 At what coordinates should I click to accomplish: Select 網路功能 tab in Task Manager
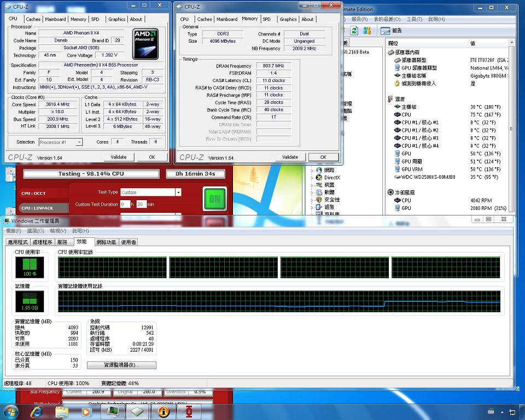tap(106, 242)
